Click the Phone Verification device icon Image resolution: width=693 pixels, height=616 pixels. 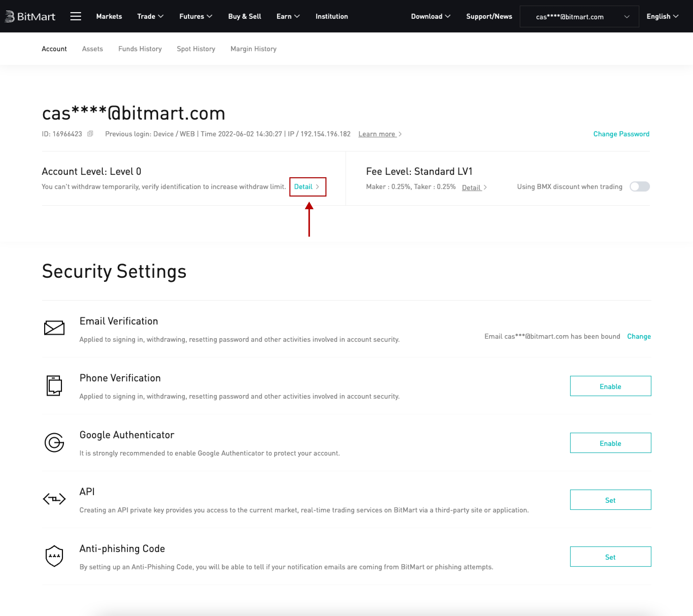[54, 385]
